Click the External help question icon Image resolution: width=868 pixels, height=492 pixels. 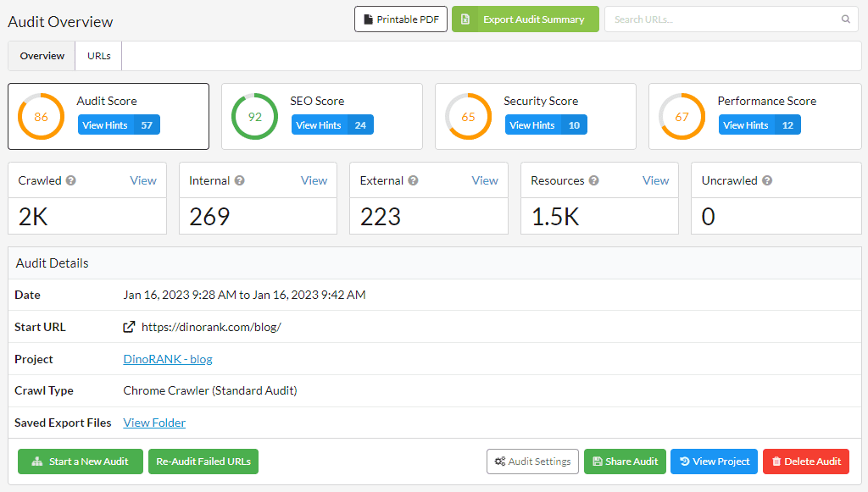(x=413, y=180)
